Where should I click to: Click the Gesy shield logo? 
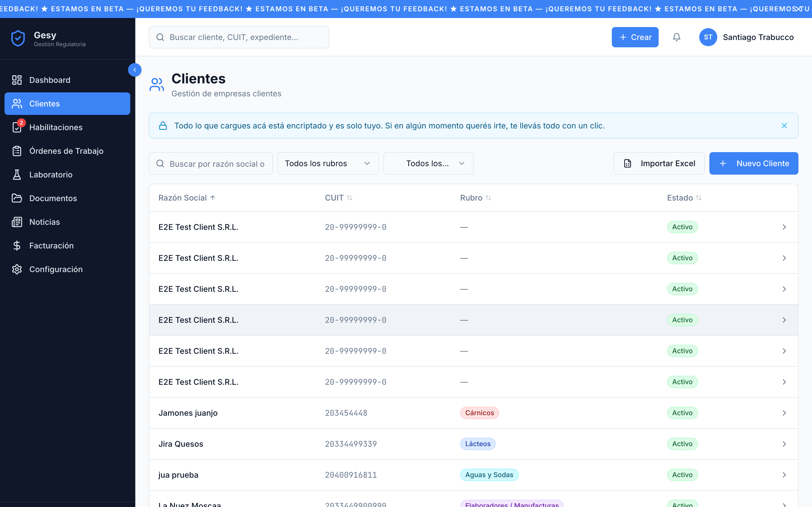point(18,38)
